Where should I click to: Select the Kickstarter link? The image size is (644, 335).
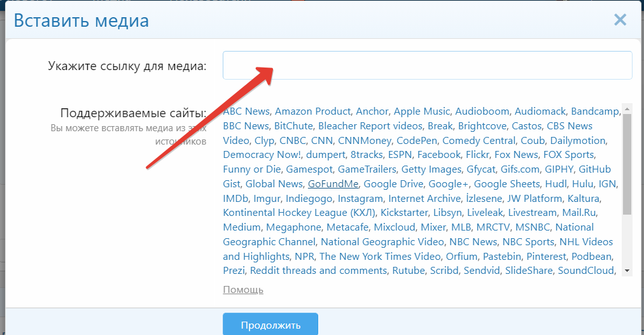point(405,213)
